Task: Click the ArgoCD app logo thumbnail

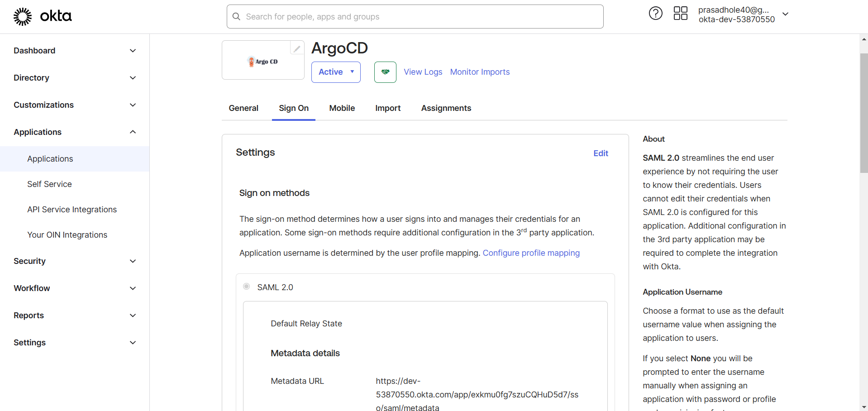Action: [x=263, y=62]
